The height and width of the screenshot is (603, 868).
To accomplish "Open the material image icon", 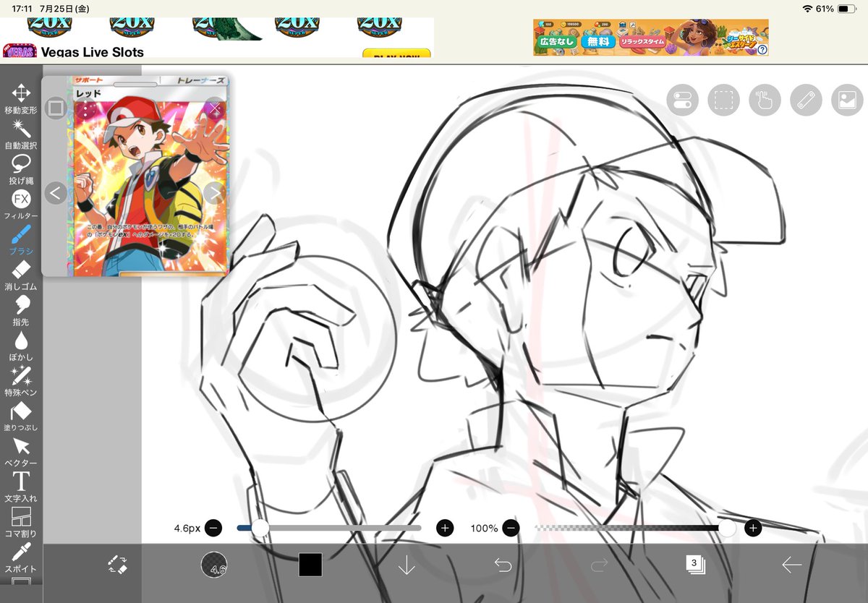I will (x=848, y=100).
